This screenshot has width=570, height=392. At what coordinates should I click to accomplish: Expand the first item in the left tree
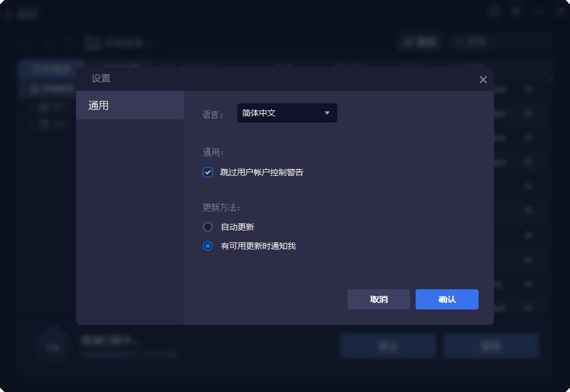33,106
